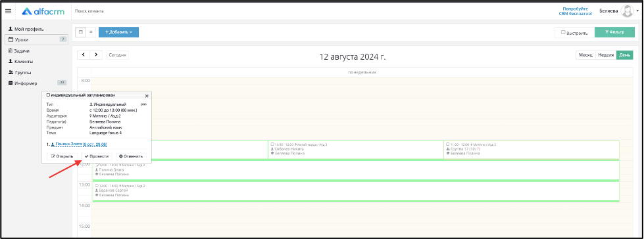Image resolution: width=644 pixels, height=239 pixels.
Task: Open 12:00 lesson with Панина Злата
Action: 356,171
